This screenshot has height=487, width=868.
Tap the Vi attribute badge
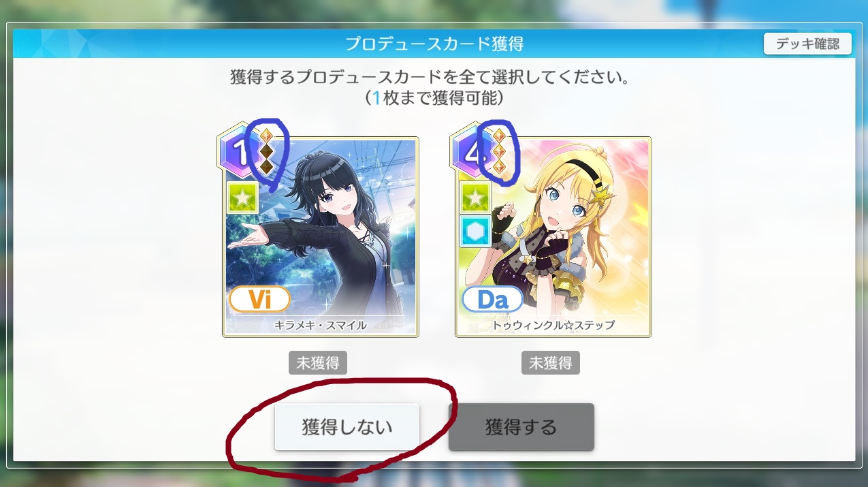(259, 299)
